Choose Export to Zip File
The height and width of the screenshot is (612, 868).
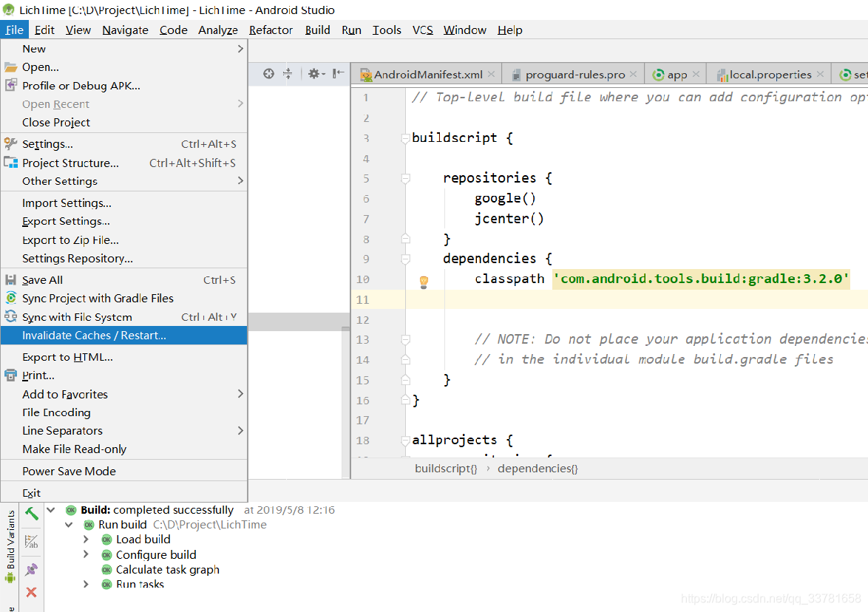124,240
